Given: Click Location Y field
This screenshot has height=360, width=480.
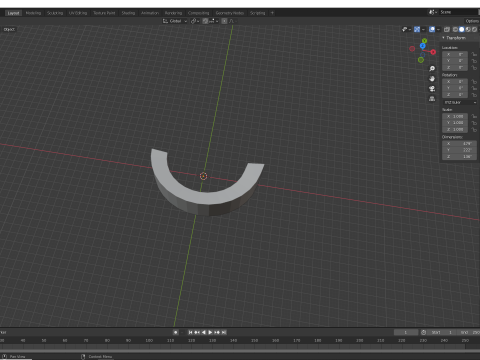Looking at the screenshot, I should [x=455, y=61].
